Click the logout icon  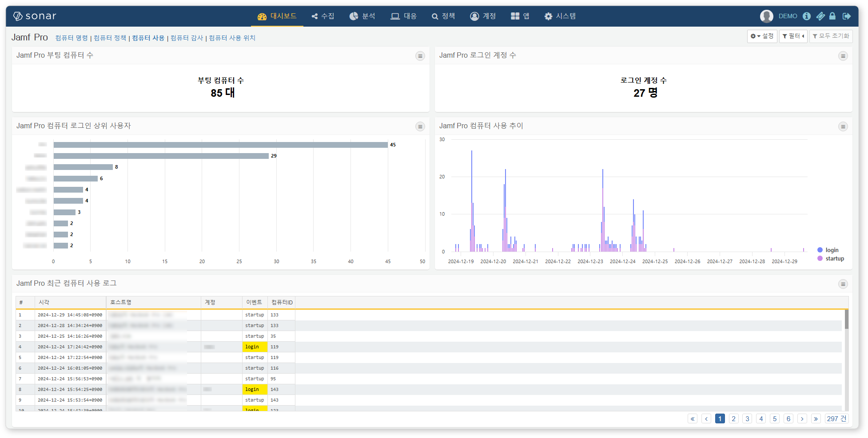click(847, 16)
